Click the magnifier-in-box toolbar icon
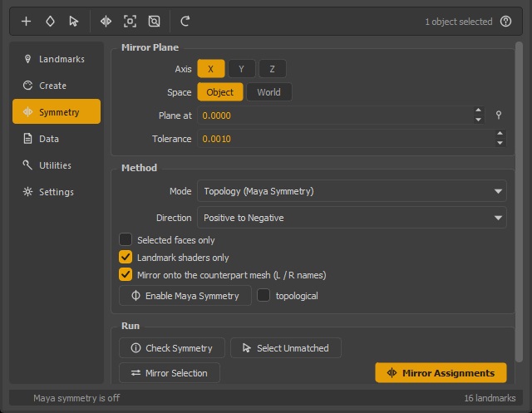This screenshot has height=413, width=532. pos(154,22)
